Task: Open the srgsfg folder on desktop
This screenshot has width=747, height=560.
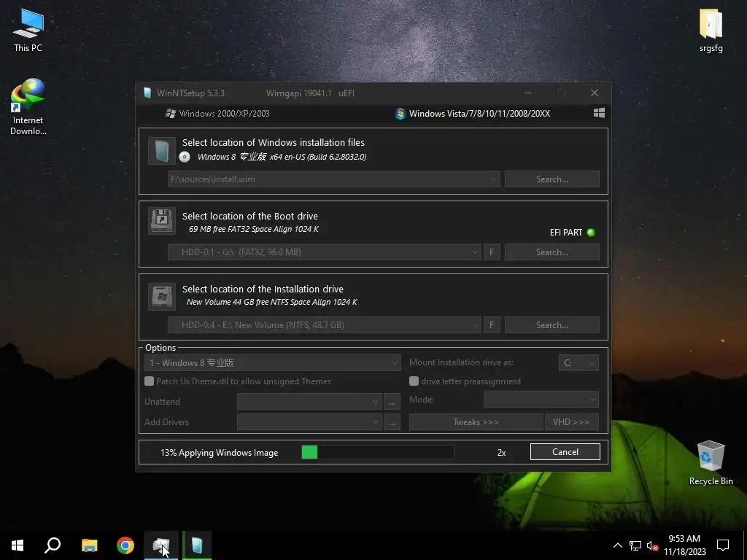Action: click(x=711, y=31)
